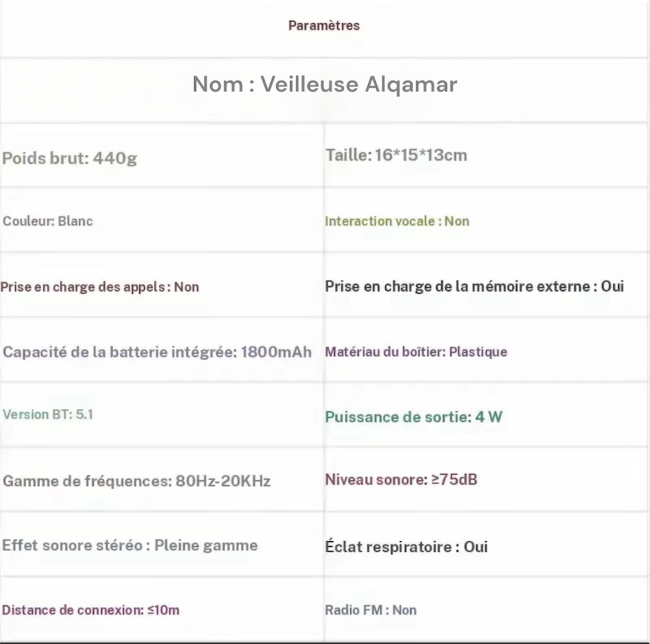Select the 1800mAh battery value

[x=276, y=352]
